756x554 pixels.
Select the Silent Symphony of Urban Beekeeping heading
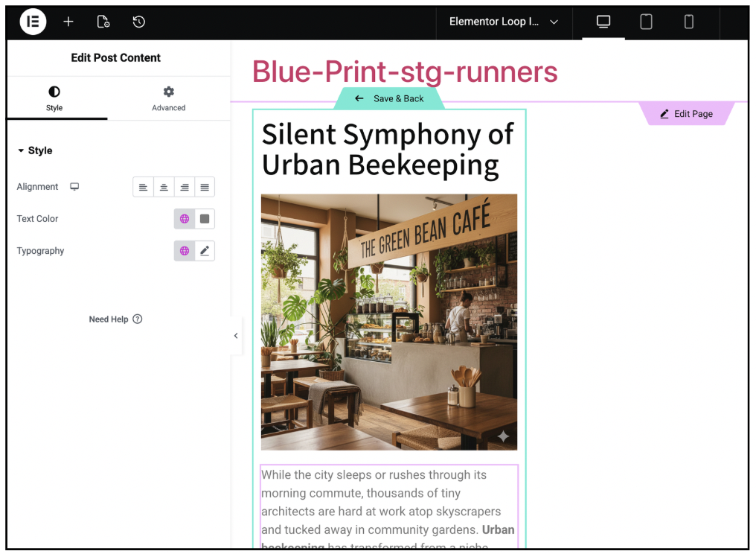click(388, 149)
